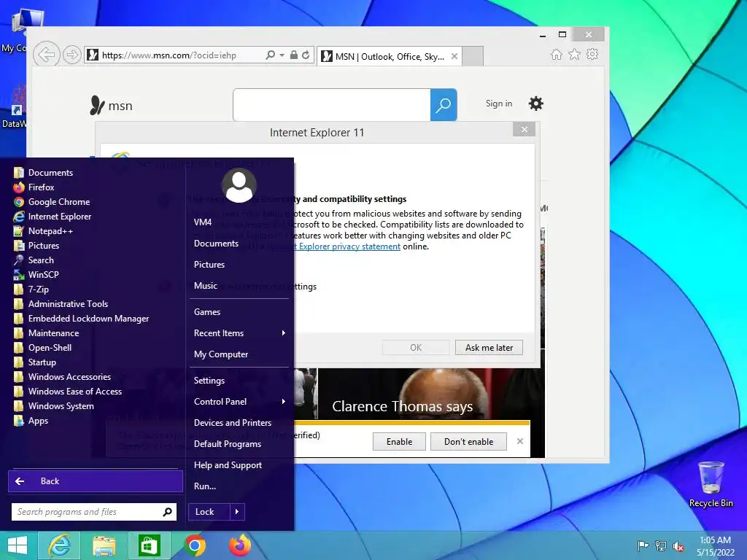Image resolution: width=747 pixels, height=560 pixels.
Task: Select the MSN browser tab
Action: pyautogui.click(x=389, y=56)
